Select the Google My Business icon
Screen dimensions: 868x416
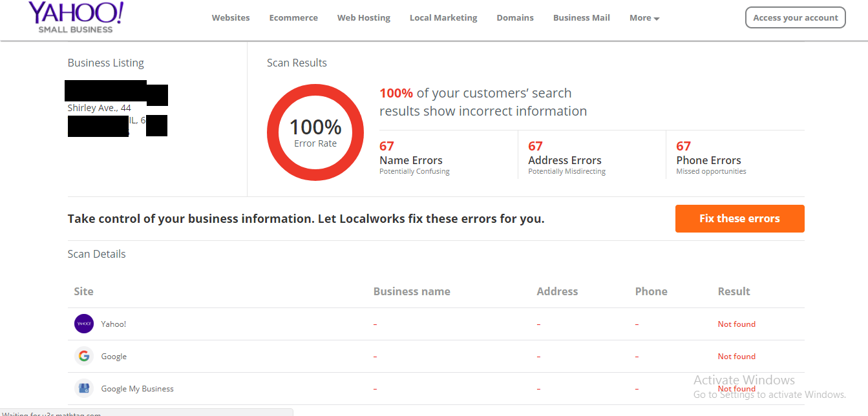[84, 388]
